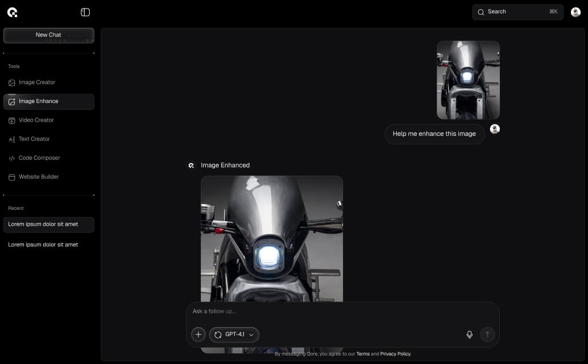Screen dimensions: 588x364
Task: Open the Privacy Policy link
Action: tap(395, 354)
